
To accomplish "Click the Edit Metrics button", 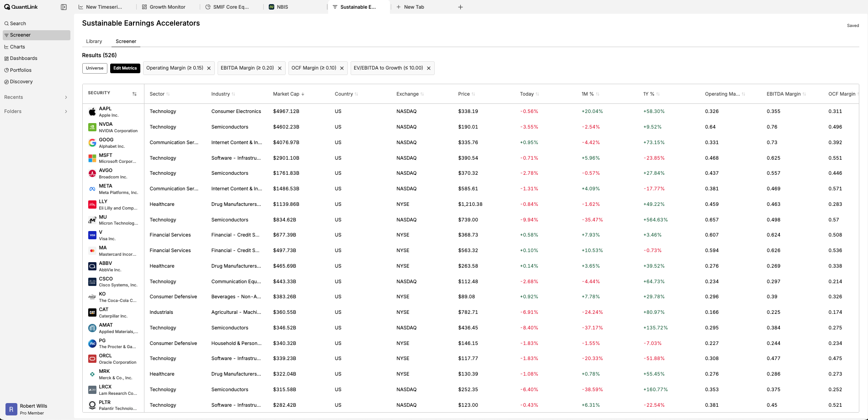I will click(125, 68).
